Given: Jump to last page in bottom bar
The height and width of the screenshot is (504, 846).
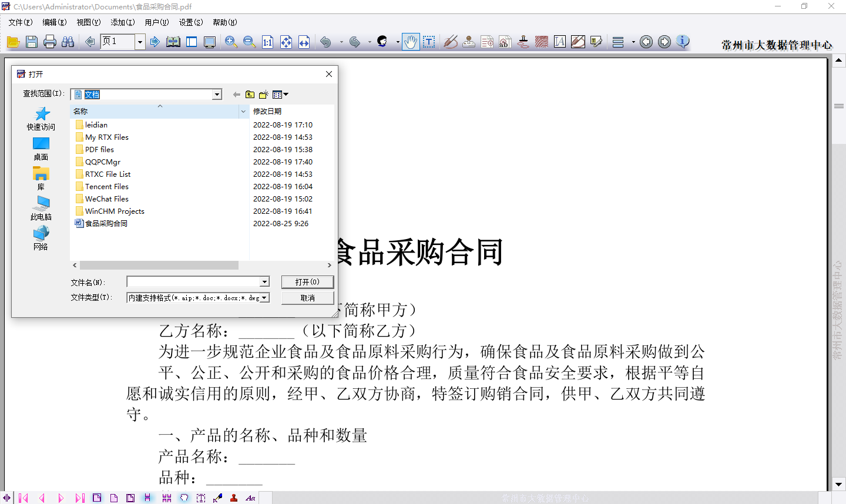Looking at the screenshot, I should (79, 498).
